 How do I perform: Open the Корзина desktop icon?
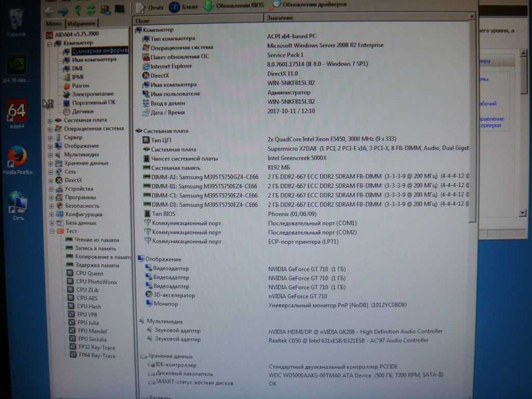coord(16,22)
